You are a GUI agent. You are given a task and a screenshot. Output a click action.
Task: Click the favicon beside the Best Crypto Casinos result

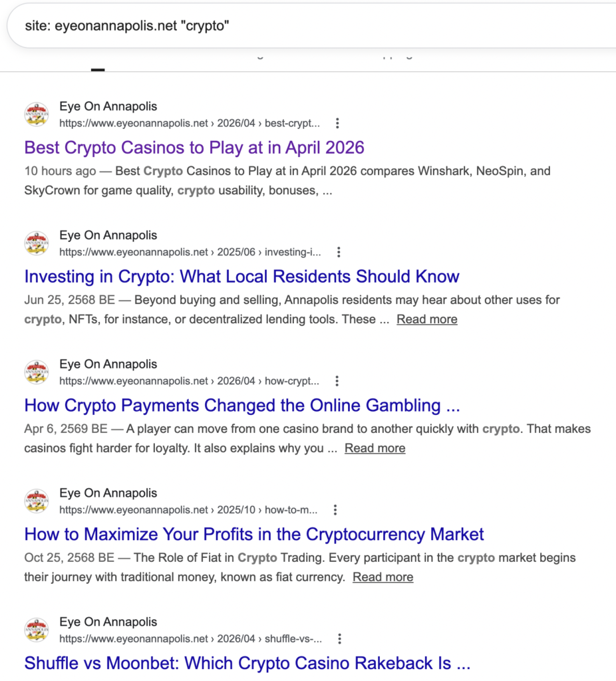pyautogui.click(x=37, y=114)
